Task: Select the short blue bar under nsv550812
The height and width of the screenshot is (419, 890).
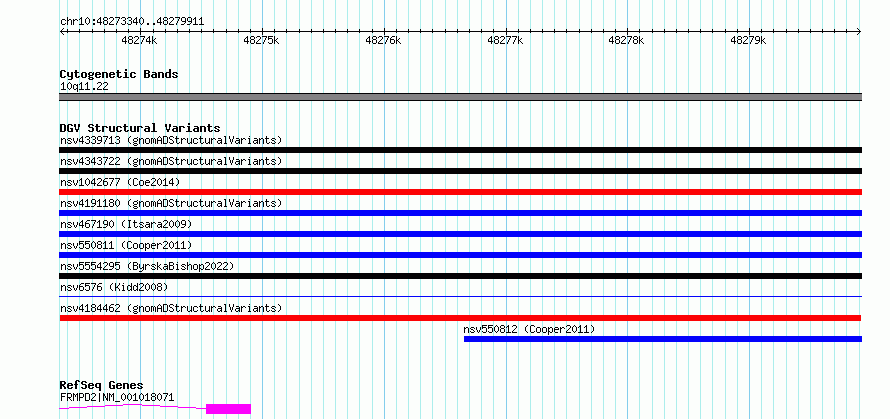Action: 662,339
